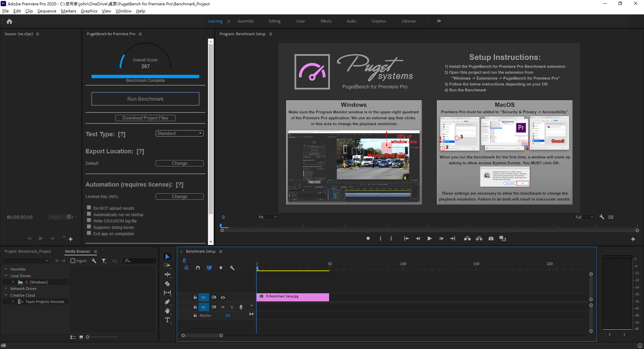Export frame with camera icon

coord(491,239)
